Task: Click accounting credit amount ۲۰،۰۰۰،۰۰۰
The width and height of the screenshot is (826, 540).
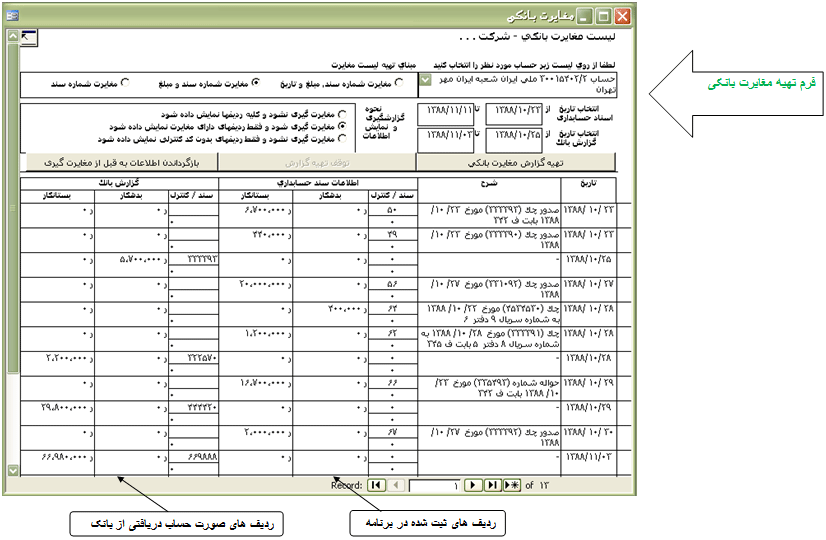Action: (x=265, y=284)
